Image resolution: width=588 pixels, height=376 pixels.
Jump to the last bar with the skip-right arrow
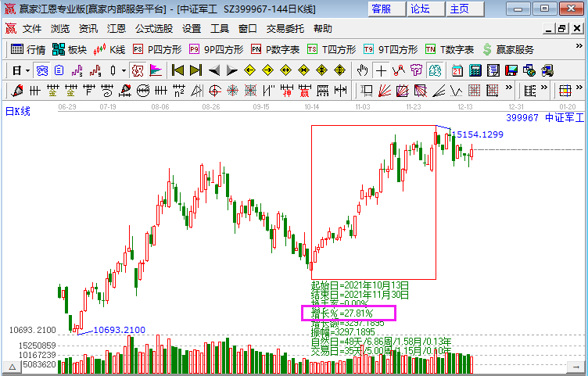[x=195, y=70]
